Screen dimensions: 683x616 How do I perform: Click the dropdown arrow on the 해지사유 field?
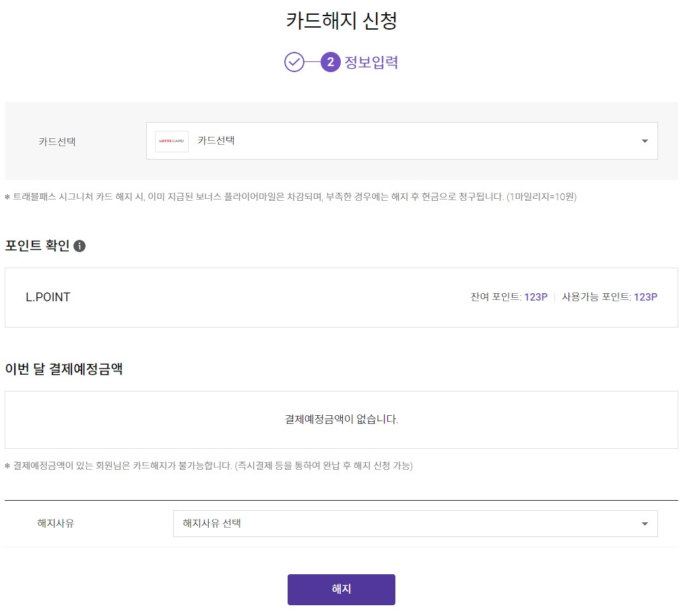(645, 523)
